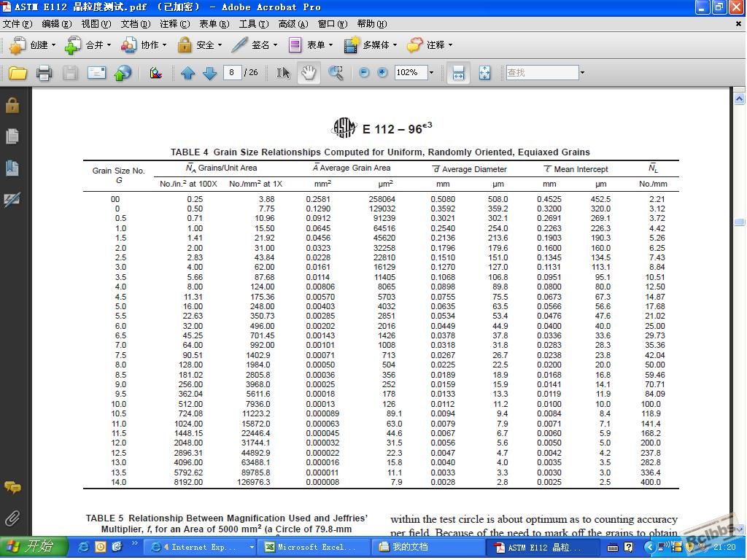Click the zoom in plus button
Screen dimensions: 747x560
(382, 72)
